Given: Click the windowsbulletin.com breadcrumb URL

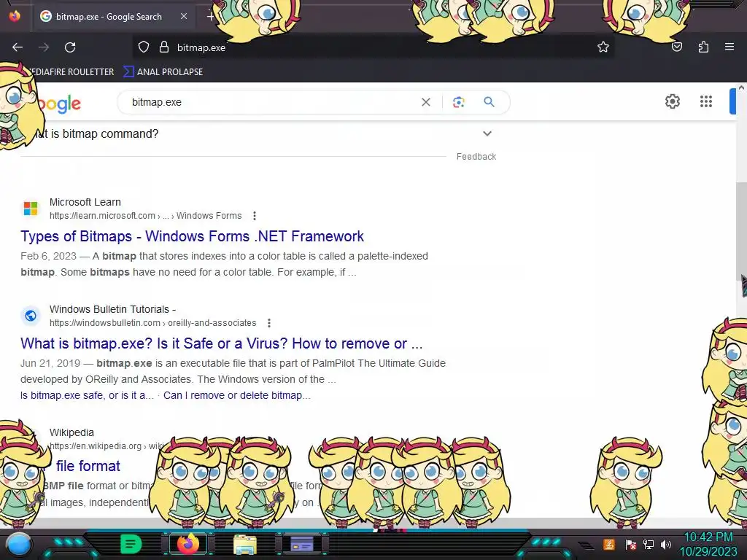Looking at the screenshot, I should coord(153,323).
